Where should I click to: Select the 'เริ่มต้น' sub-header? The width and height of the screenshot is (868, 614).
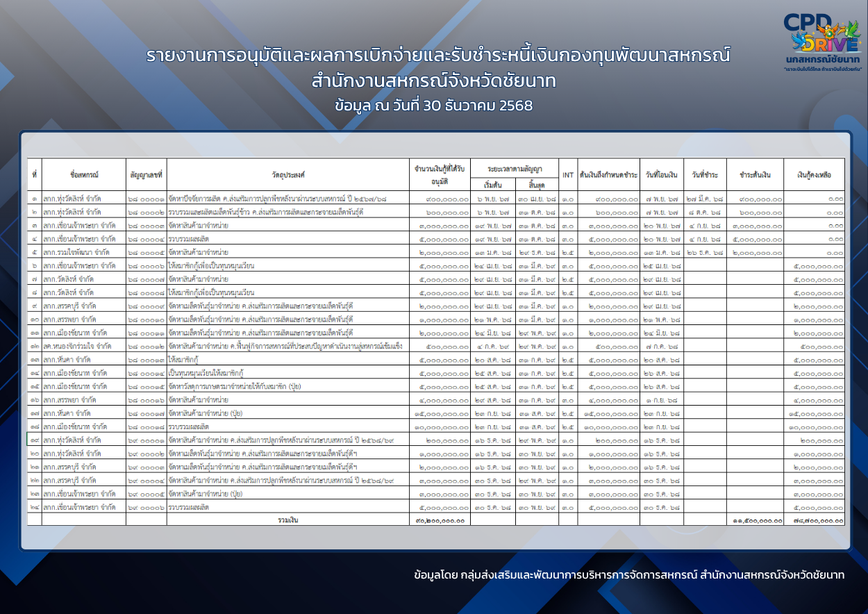coord(493,184)
